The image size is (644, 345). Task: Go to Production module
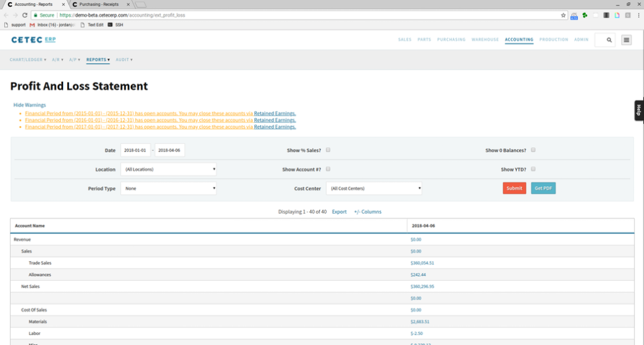click(x=553, y=40)
